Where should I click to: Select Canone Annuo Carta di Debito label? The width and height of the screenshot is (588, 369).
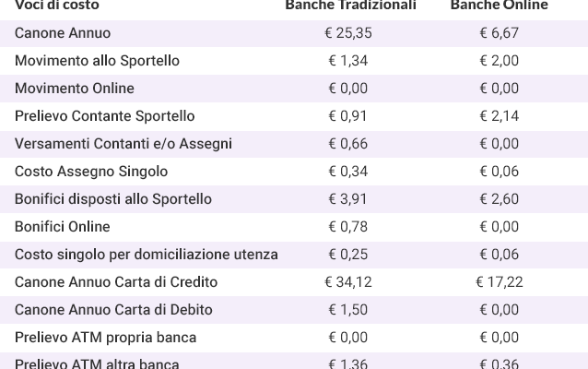pos(113,310)
